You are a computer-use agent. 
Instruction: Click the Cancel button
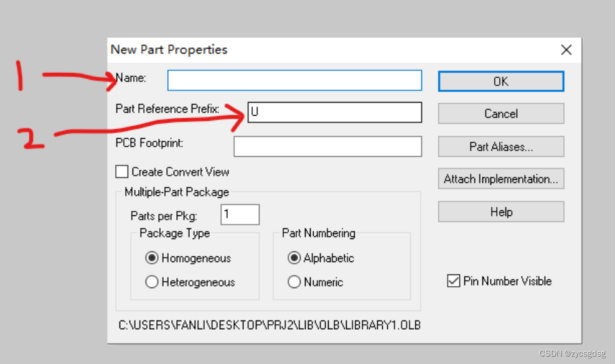pos(501,114)
